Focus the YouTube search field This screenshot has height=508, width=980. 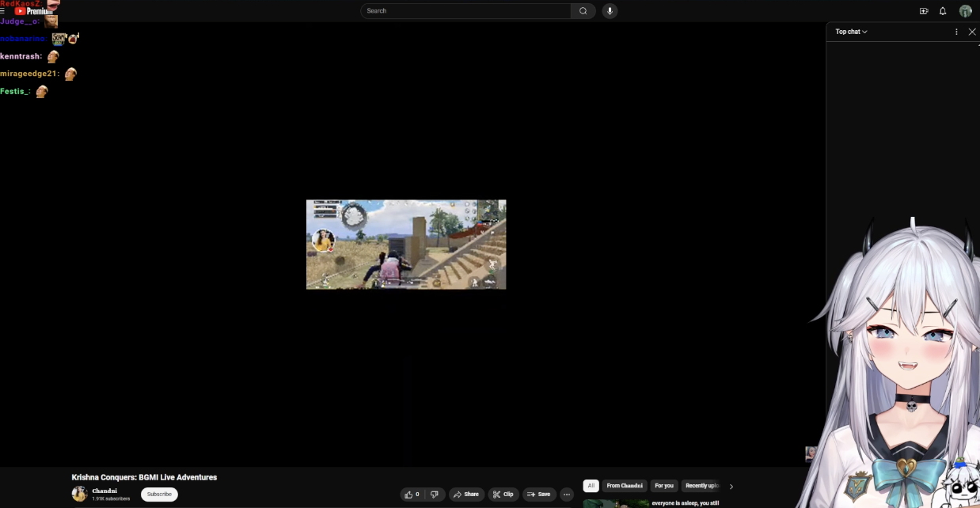coord(466,11)
